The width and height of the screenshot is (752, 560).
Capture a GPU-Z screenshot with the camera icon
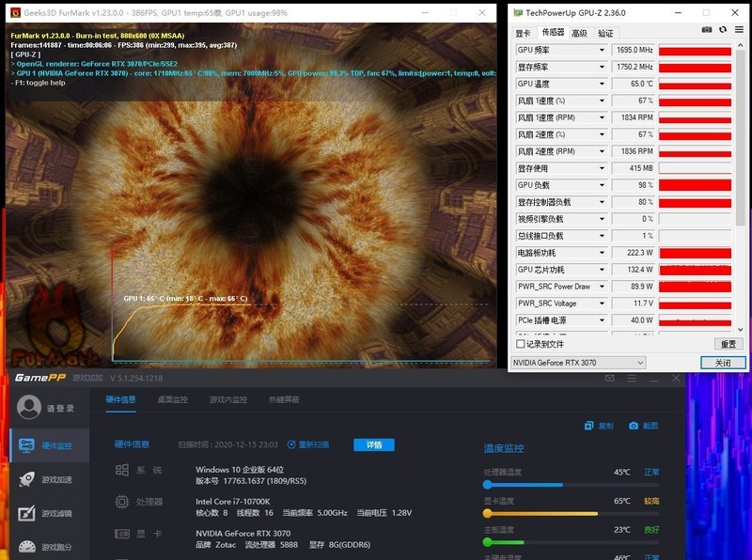[x=706, y=29]
